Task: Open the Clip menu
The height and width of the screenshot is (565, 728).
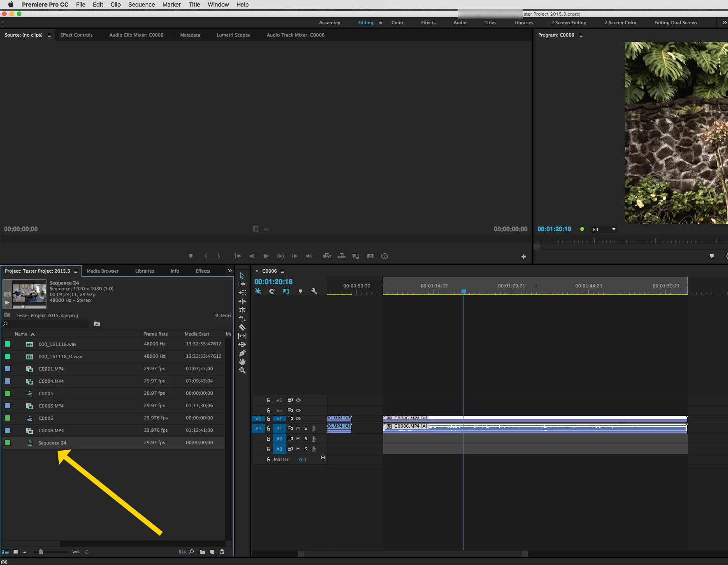Action: point(116,5)
